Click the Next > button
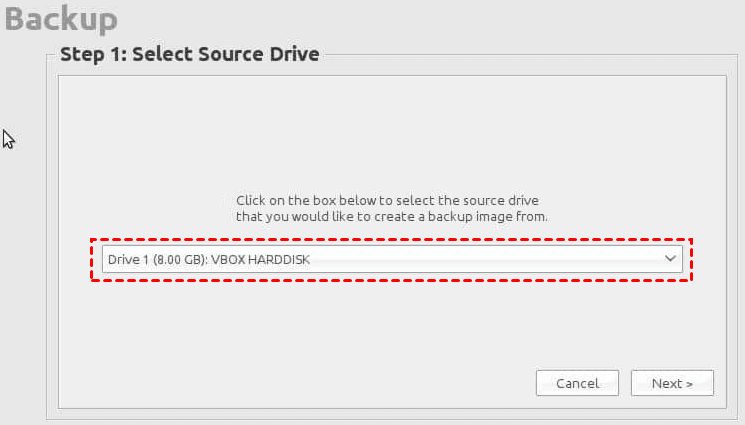The width and height of the screenshot is (745, 425). click(x=672, y=383)
